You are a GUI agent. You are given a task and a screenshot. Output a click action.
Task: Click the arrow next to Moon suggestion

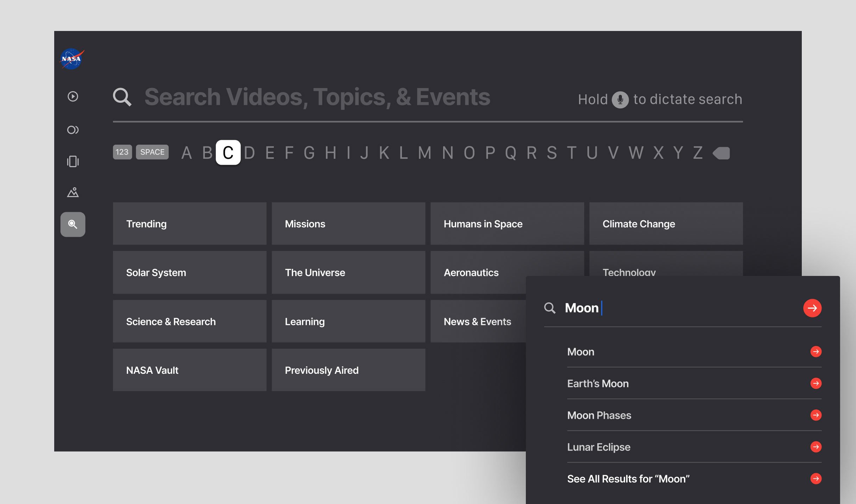(x=816, y=352)
